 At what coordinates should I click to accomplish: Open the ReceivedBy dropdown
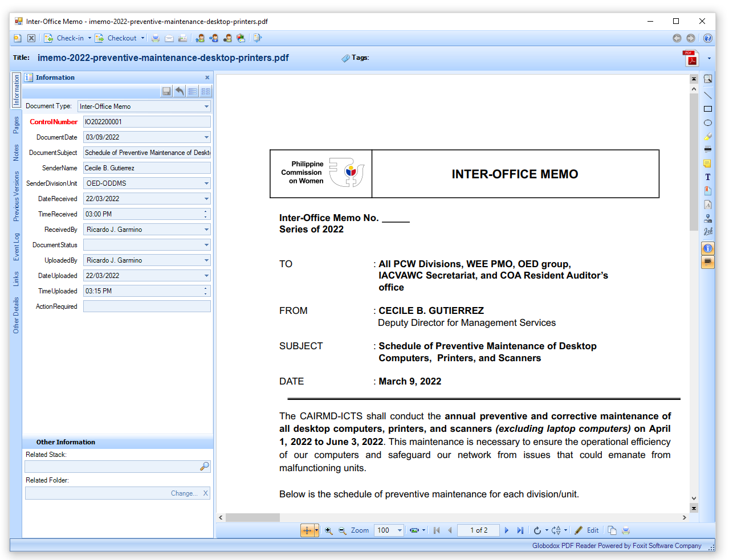click(x=206, y=230)
